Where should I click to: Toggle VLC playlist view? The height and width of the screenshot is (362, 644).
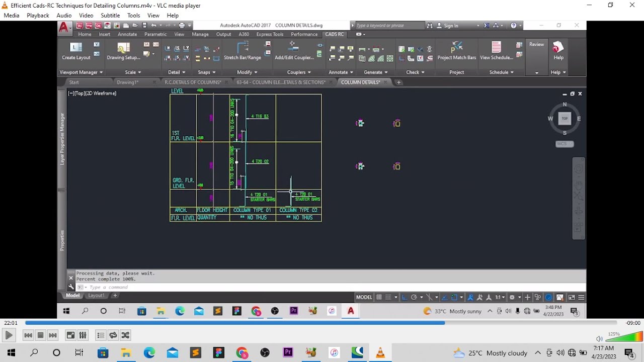[101, 335]
